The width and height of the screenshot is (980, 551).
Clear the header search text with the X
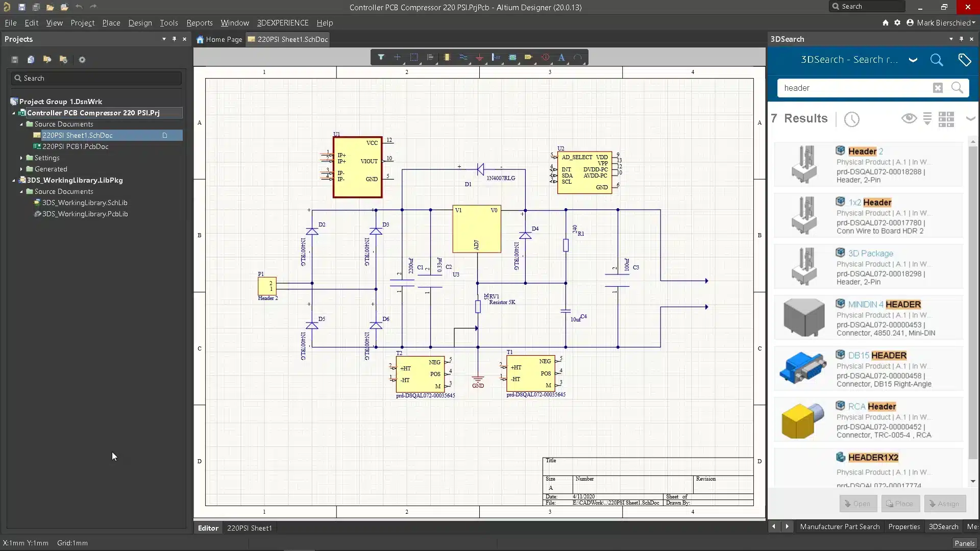click(x=938, y=88)
